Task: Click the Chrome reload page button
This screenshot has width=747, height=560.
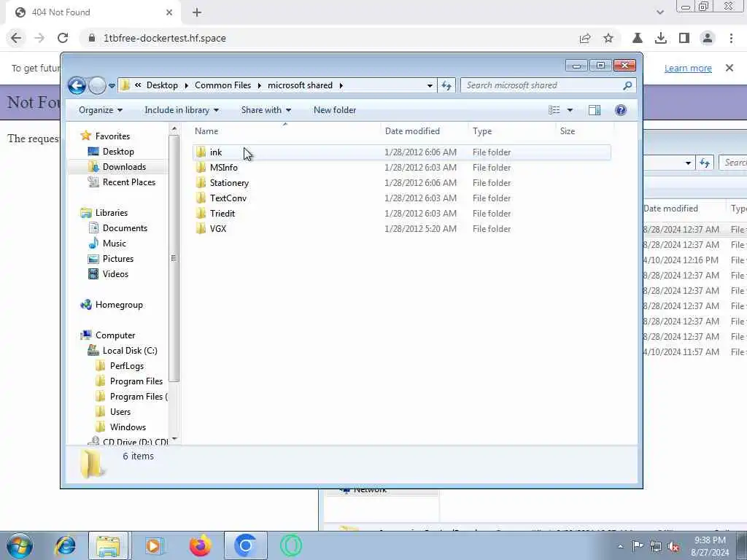Action: 63,38
